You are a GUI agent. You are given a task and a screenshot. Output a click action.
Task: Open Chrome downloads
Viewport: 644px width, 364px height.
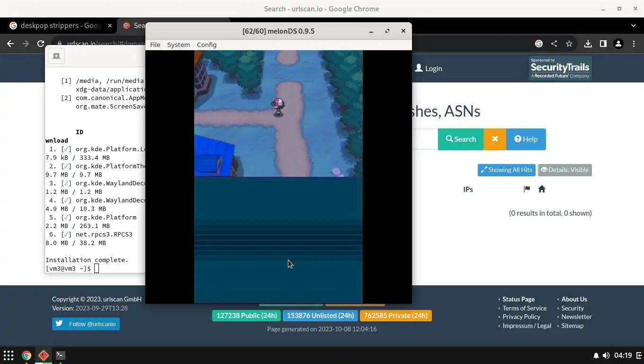point(588,44)
